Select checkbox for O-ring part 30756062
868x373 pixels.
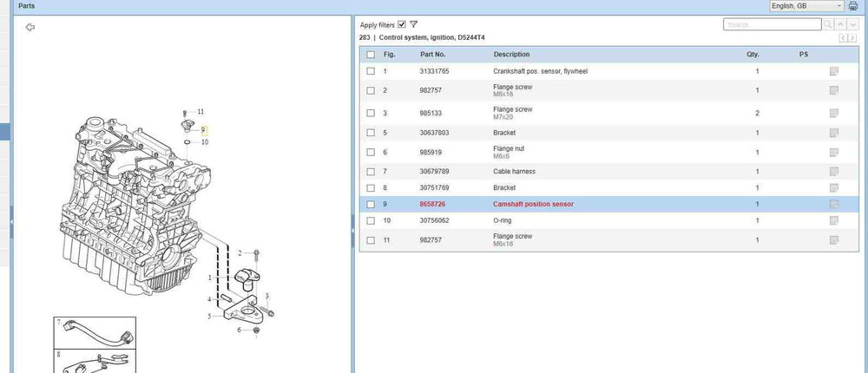371,220
